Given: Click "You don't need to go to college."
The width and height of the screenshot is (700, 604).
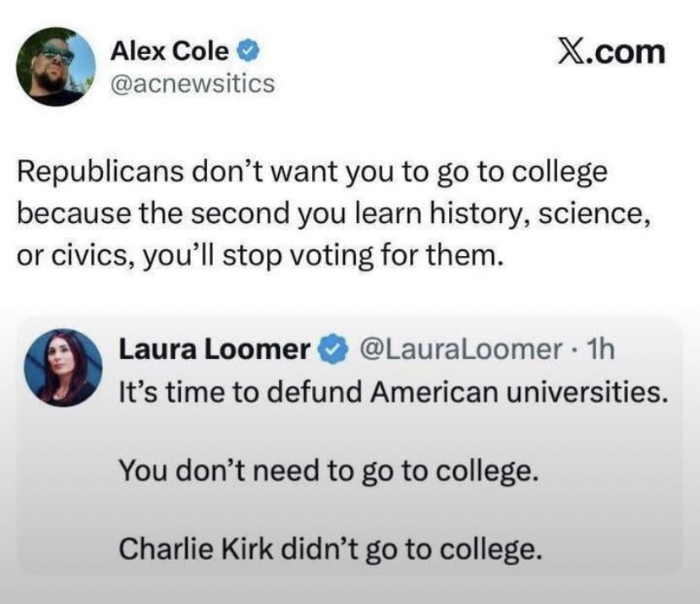Looking at the screenshot, I should (x=328, y=469).
